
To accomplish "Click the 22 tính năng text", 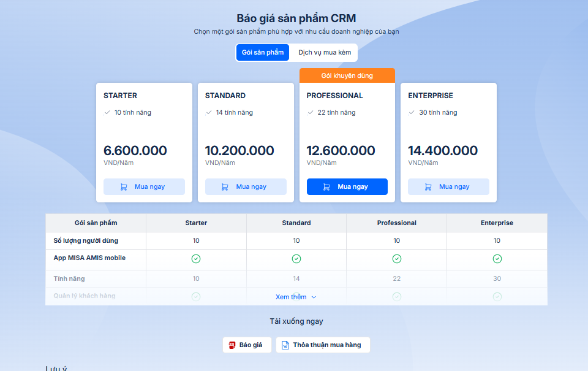I will [x=336, y=112].
